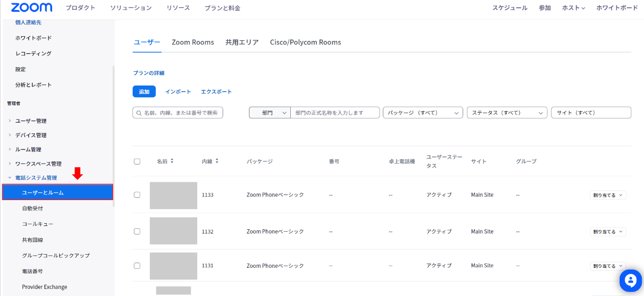
Task: Switch to the 共用エリア tab
Action: tap(242, 42)
